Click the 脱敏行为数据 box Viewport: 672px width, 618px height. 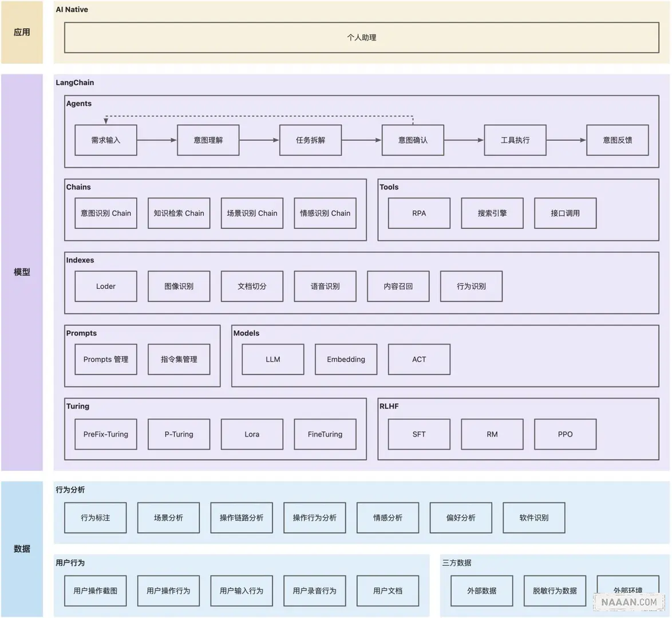(555, 591)
